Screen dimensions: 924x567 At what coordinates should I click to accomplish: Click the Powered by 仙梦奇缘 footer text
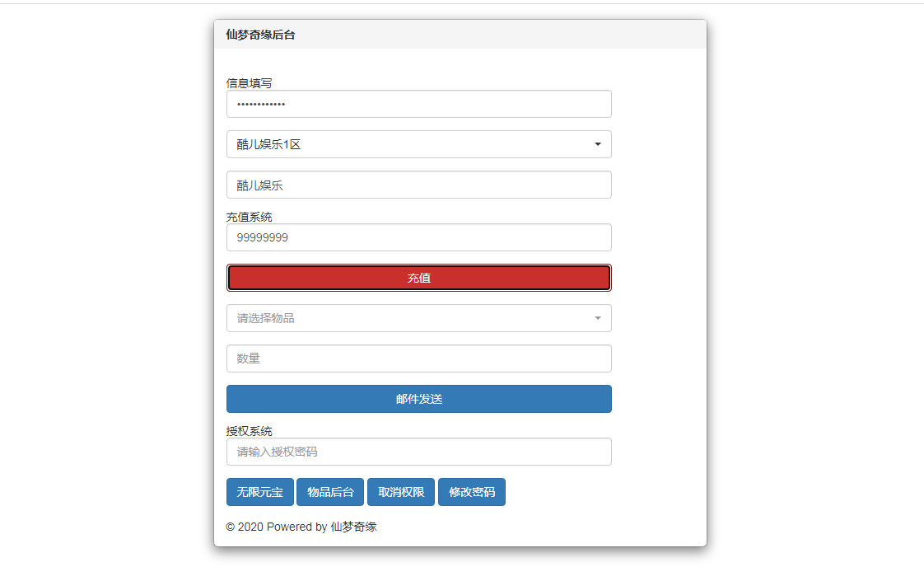(x=301, y=527)
